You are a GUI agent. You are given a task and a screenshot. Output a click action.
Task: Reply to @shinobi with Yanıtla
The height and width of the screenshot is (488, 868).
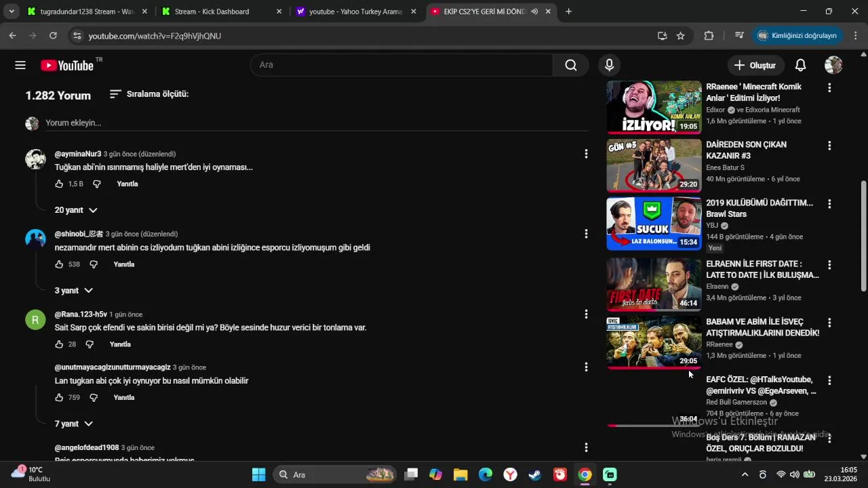click(x=124, y=264)
